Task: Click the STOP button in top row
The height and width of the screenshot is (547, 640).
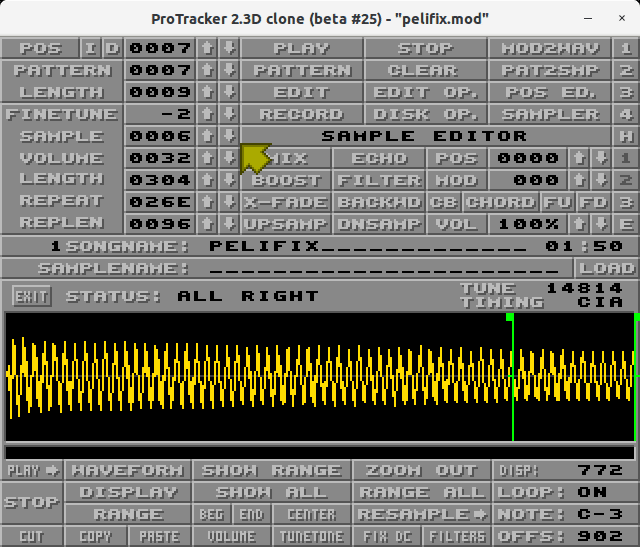Action: pyautogui.click(x=425, y=48)
